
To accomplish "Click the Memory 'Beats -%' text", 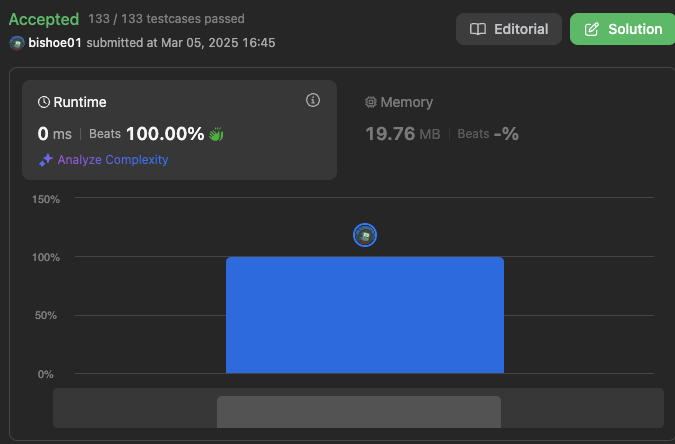I will point(488,134).
